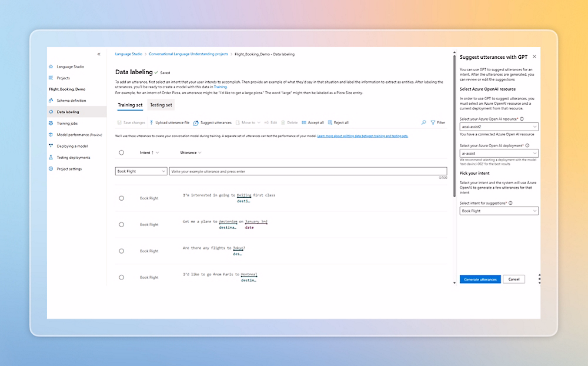Select the Paris to Montreal utterance row

pos(122,277)
